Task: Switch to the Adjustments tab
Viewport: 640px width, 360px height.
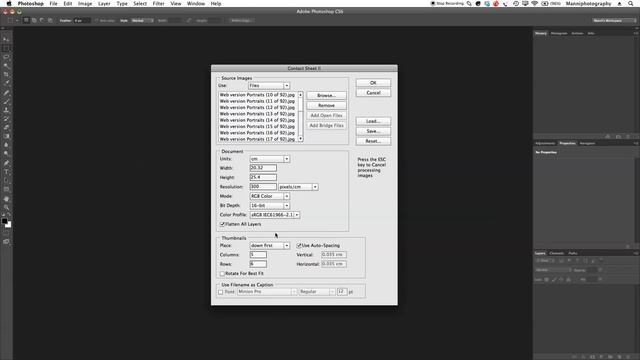Action: [x=545, y=144]
